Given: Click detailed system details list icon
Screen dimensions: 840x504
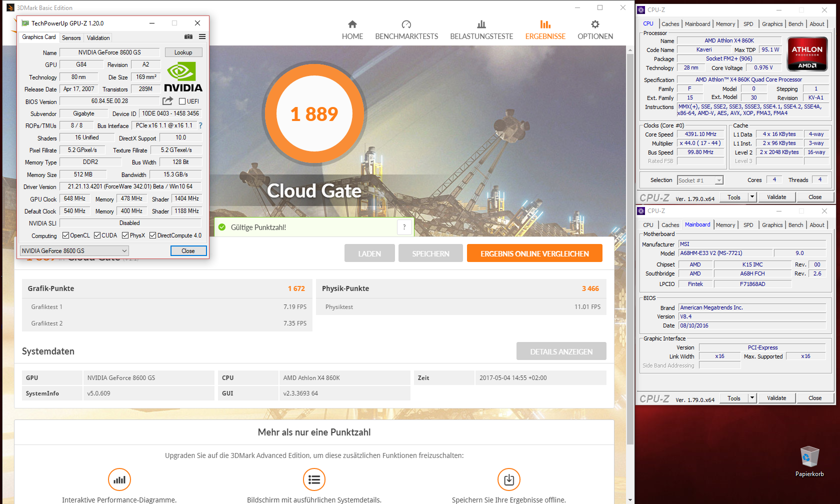Looking at the screenshot, I should 314,479.
